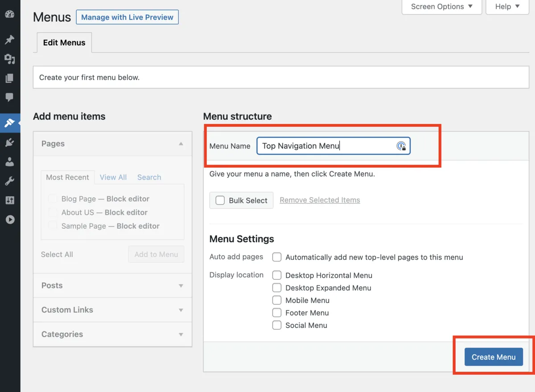Viewport: 535px width, 392px height.
Task: Check the Social Menu display location
Action: [277, 325]
